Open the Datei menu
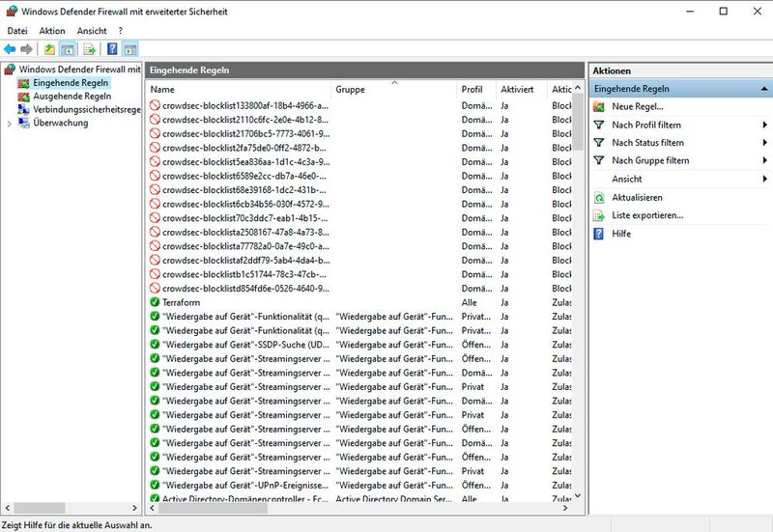The image size is (773, 532). pos(17,31)
